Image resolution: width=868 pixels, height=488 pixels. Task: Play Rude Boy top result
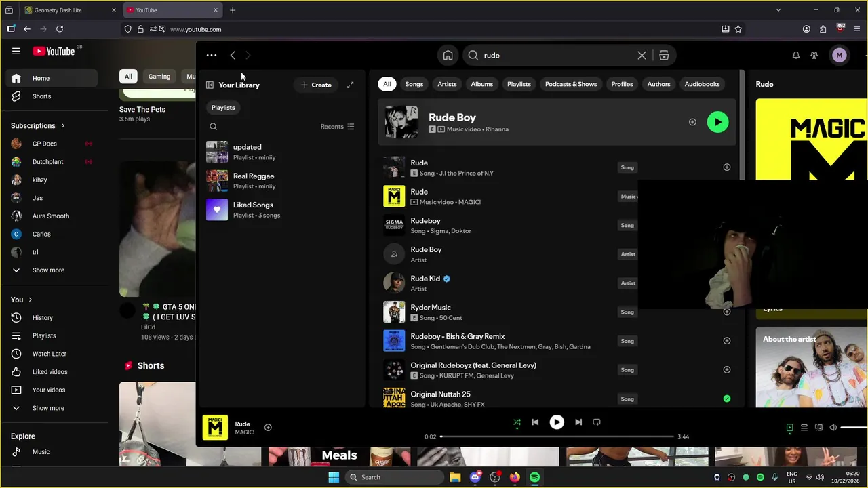(x=717, y=122)
